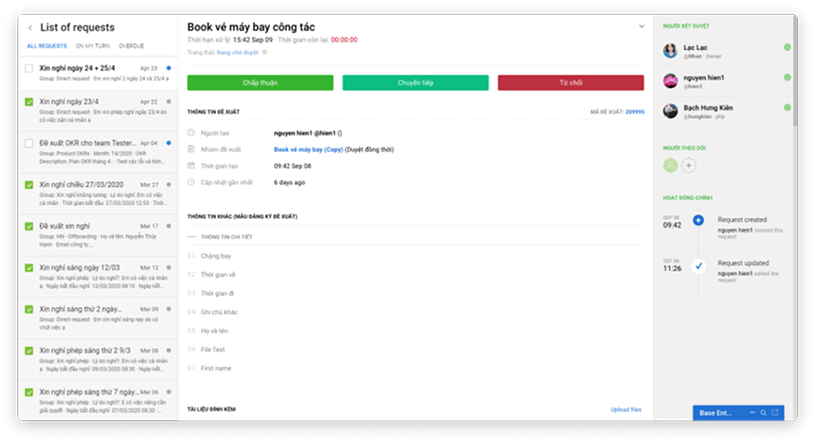Viewport: 816px width, 442px height.
Task: Uncheck the Xin nghỉ ngày 23/4 checkbox
Action: pyautogui.click(x=29, y=102)
